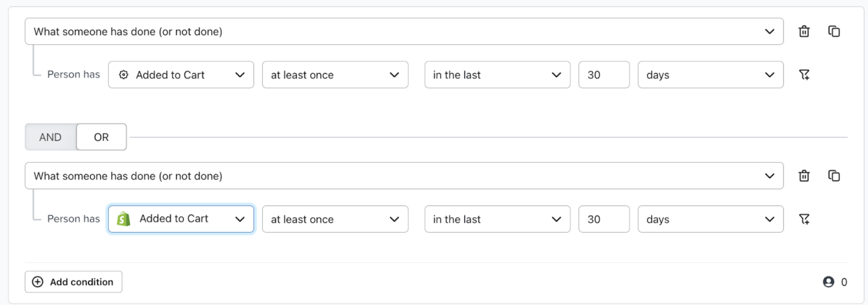Expand second row's at least once dropdown
Image resolution: width=868 pixels, height=305 pixels.
click(335, 219)
